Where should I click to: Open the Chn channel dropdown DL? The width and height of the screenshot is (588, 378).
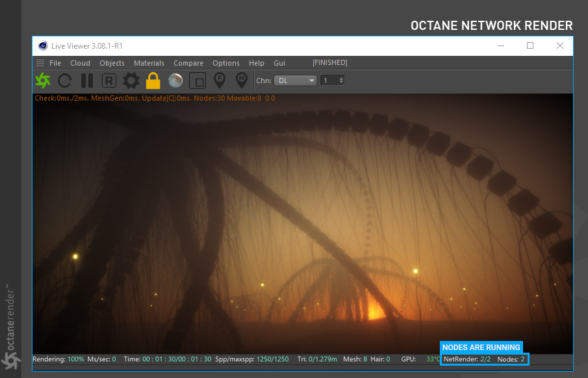click(295, 81)
